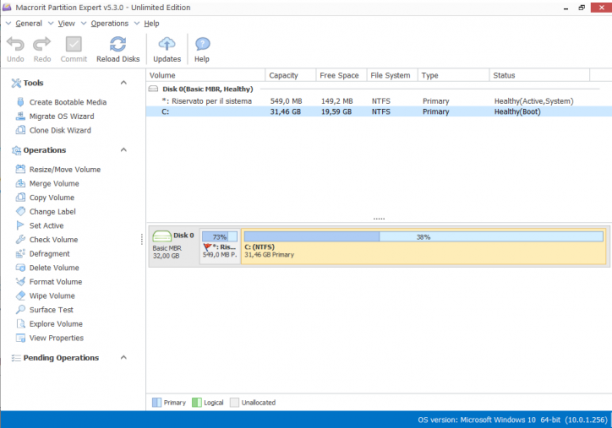612x428 pixels.
Task: Collapse the Pending Operations section chevron
Action: point(124,357)
